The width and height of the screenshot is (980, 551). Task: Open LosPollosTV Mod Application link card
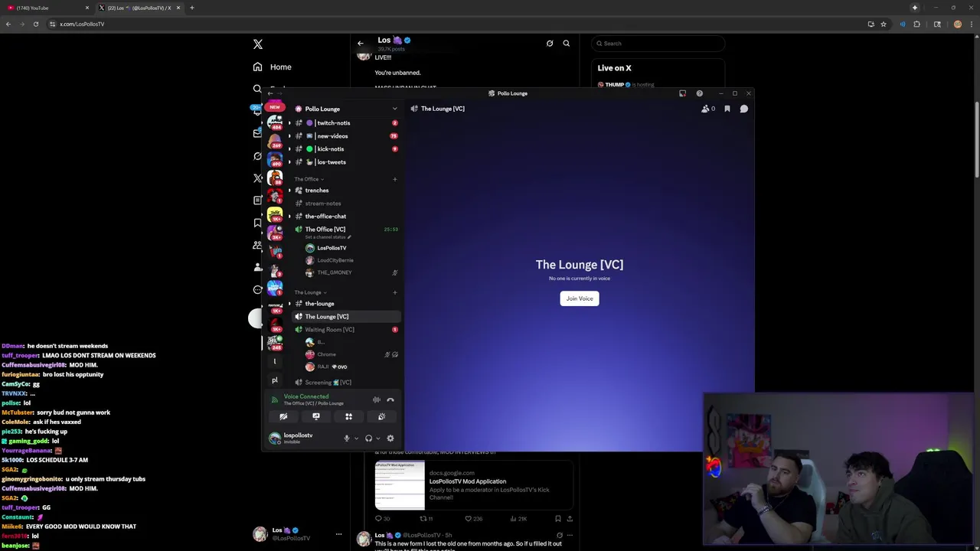(x=474, y=485)
